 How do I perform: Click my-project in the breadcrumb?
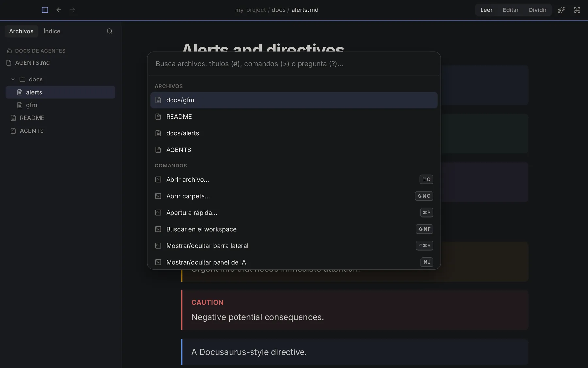tap(250, 10)
